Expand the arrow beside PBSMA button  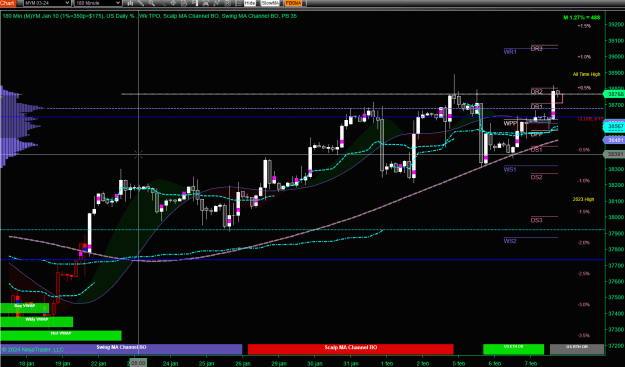tap(304, 3)
